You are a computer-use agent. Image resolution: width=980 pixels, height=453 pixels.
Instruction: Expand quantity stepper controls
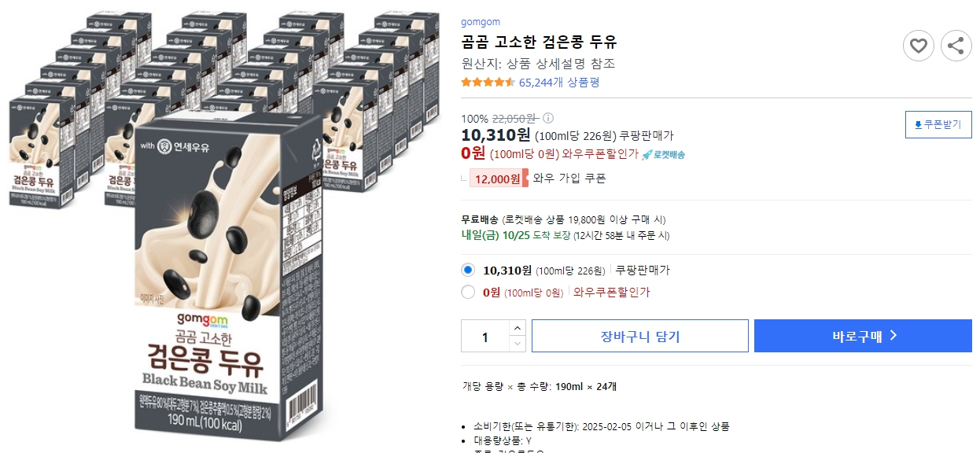[x=517, y=336]
